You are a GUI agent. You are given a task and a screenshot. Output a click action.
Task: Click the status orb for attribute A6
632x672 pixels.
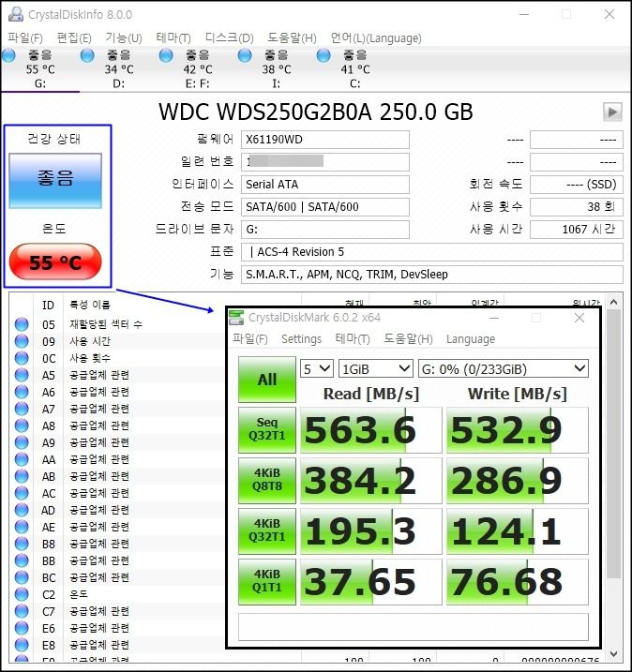tap(22, 392)
